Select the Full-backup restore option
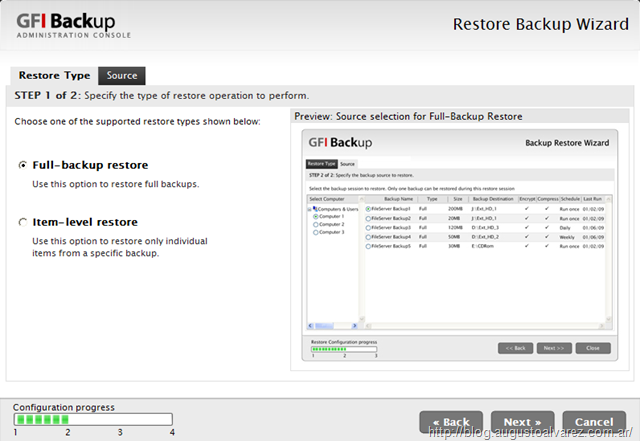The width and height of the screenshot is (640, 441). coord(23,165)
